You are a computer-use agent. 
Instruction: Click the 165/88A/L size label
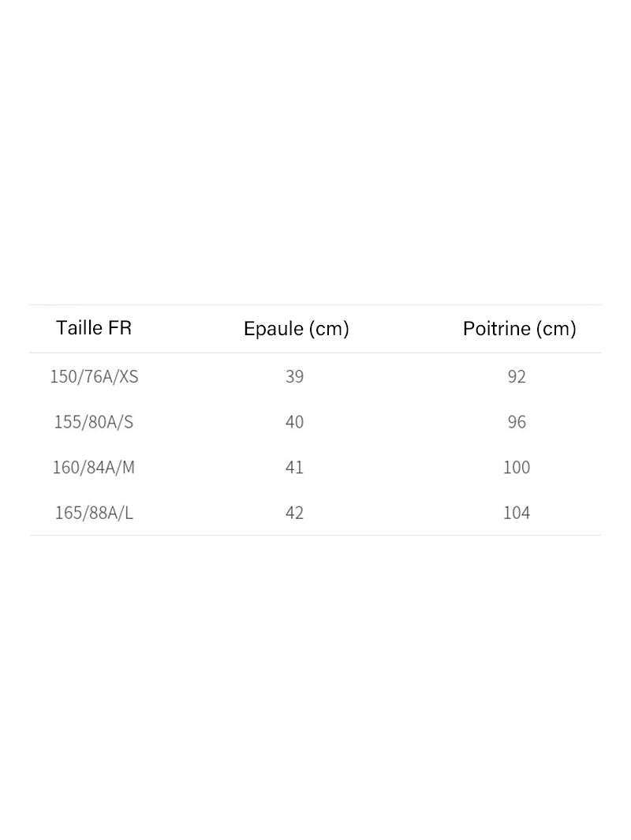[x=94, y=513]
